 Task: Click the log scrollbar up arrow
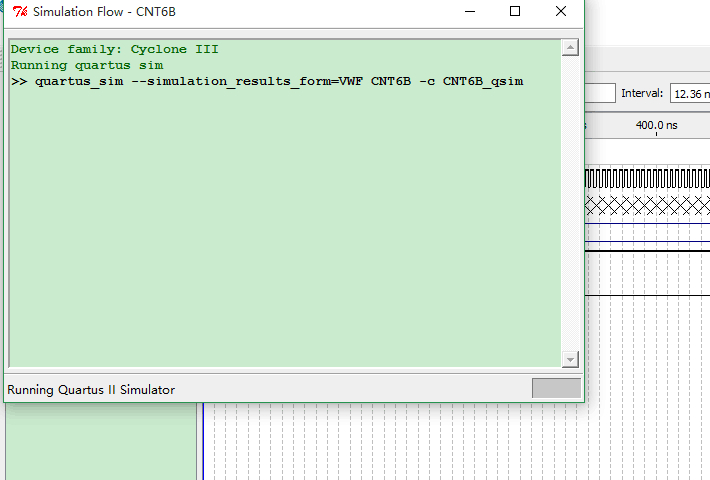[570, 48]
